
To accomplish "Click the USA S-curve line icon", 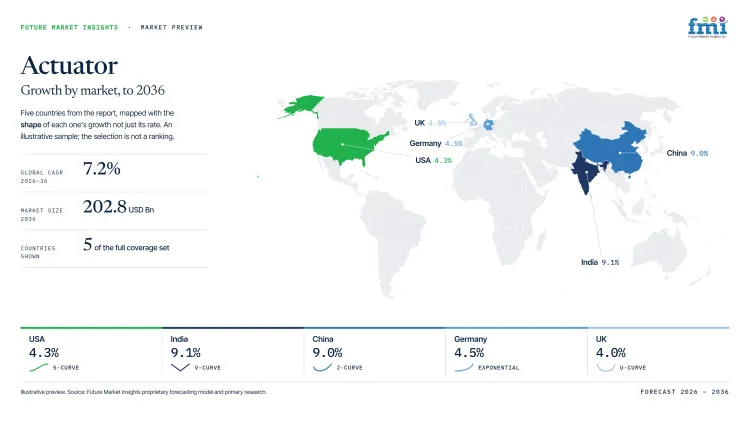I will coord(38,367).
